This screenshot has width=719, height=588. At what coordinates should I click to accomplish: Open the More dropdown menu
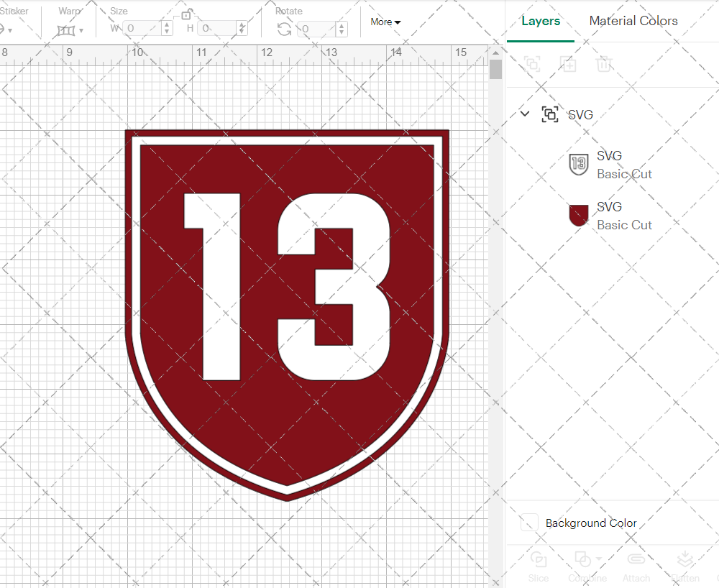(x=385, y=22)
